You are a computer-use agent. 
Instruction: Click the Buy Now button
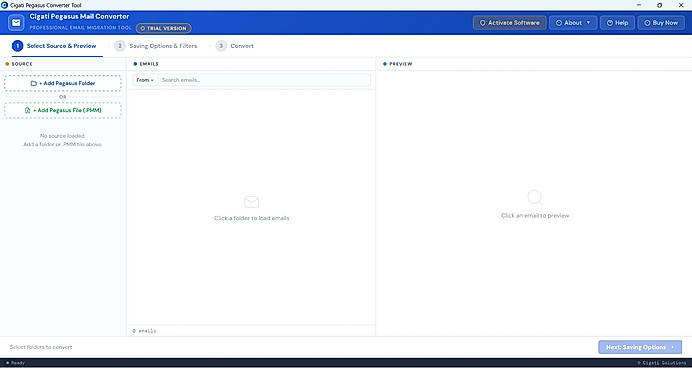click(x=661, y=23)
